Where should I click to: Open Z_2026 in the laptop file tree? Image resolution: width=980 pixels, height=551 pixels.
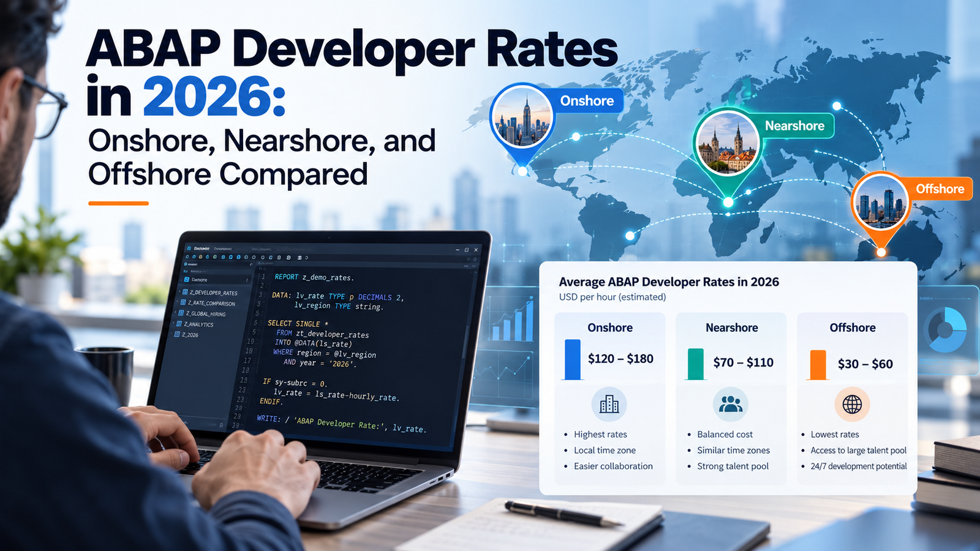click(x=190, y=335)
